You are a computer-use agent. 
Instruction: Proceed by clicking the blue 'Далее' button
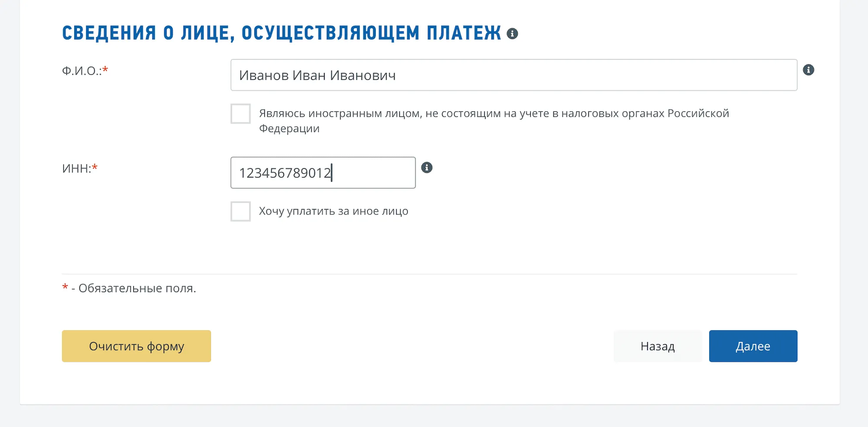click(x=753, y=346)
